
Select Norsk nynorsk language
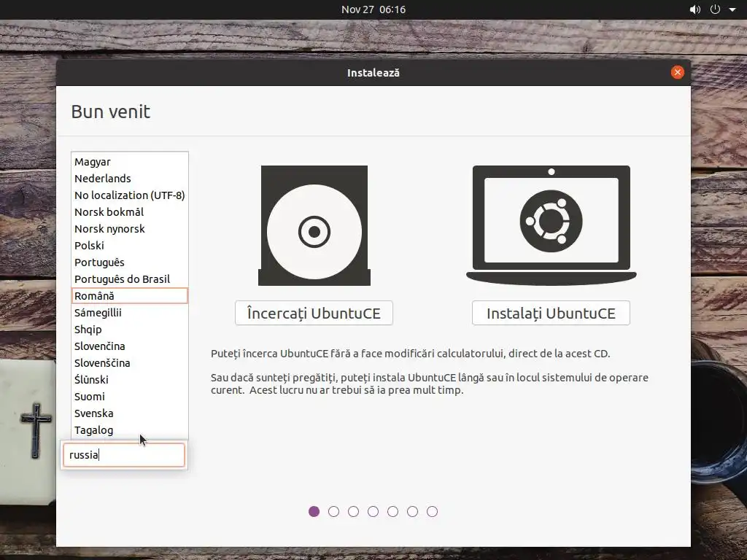pyautogui.click(x=130, y=229)
